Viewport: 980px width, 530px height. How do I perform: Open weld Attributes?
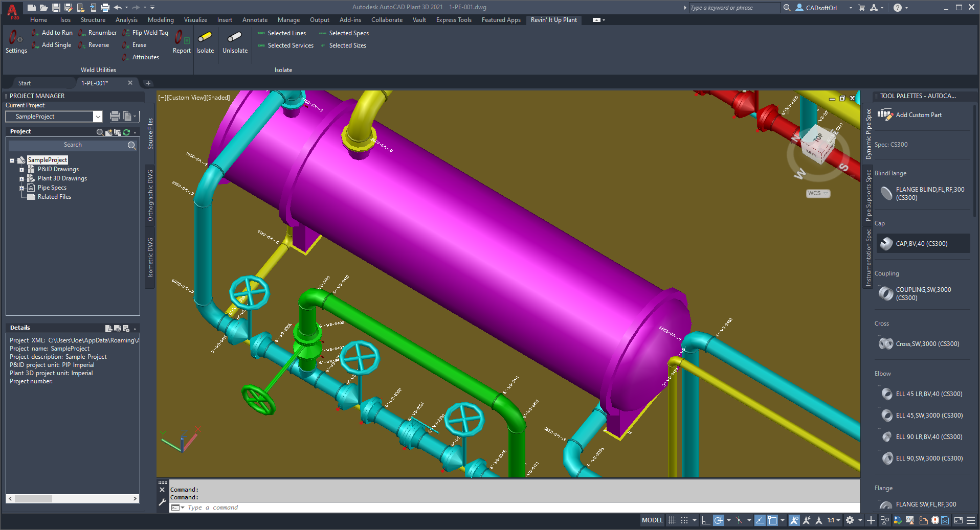tap(141, 57)
